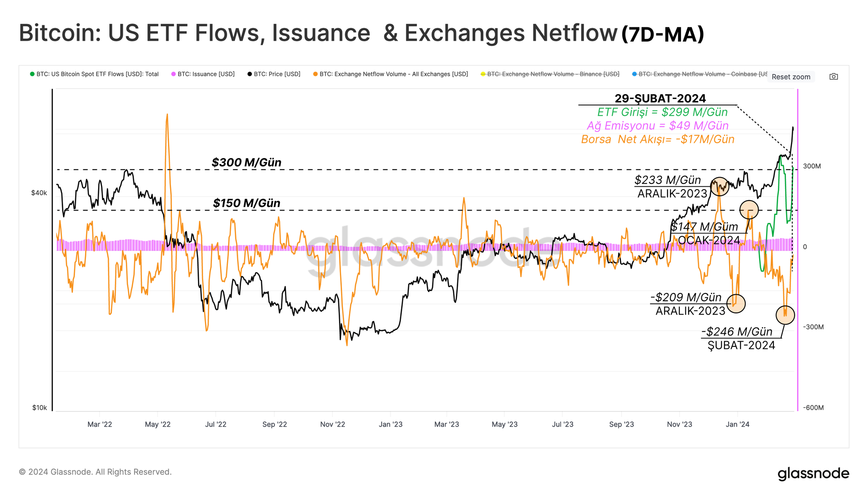Toggle the US Bitcoin Spot ETF Flows legend series
Image resolution: width=868 pixels, height=500 pixels.
97,74
